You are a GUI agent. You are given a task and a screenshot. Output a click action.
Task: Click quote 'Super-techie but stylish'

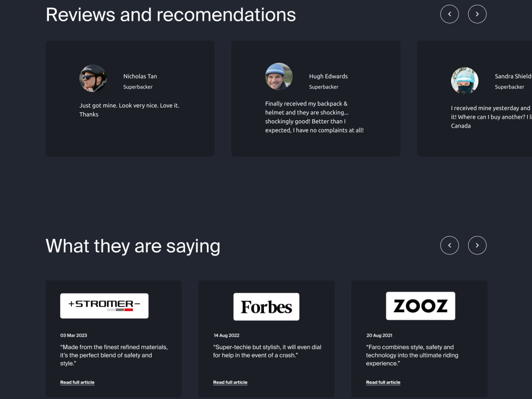(x=267, y=351)
